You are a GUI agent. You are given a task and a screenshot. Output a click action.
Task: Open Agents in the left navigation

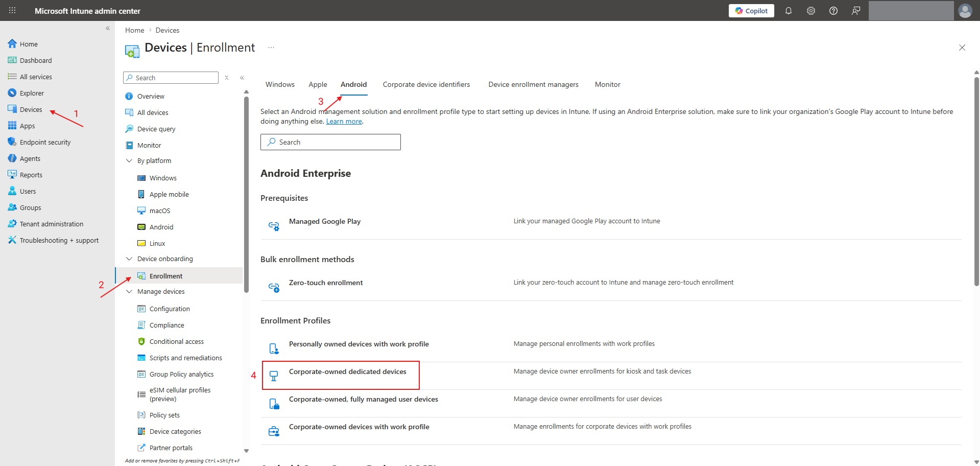point(30,158)
